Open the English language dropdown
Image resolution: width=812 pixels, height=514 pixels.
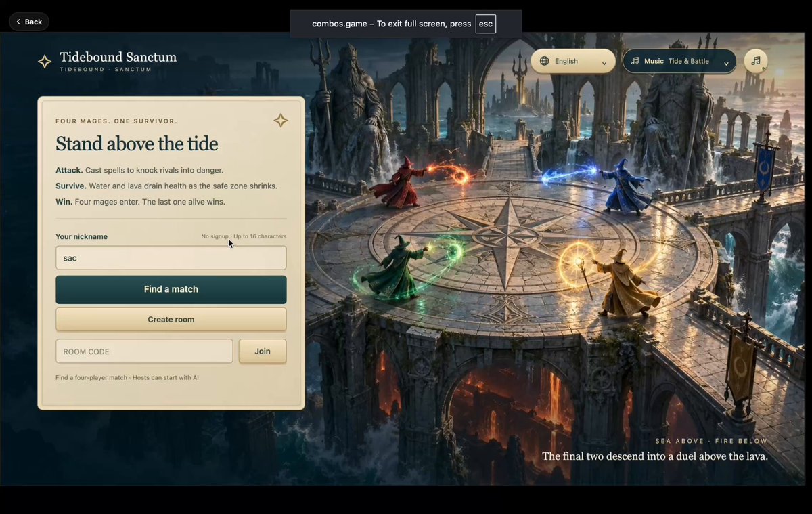573,61
